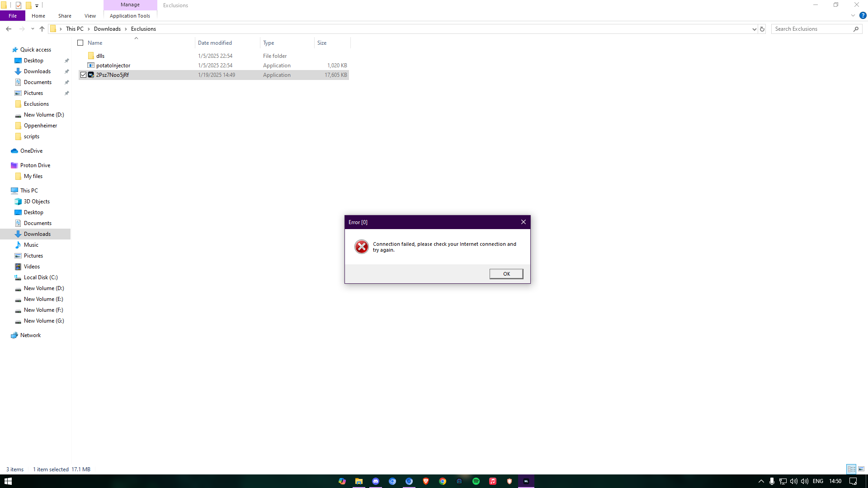This screenshot has height=488, width=868.
Task: Open My files under Proton Drive
Action: coord(33,176)
